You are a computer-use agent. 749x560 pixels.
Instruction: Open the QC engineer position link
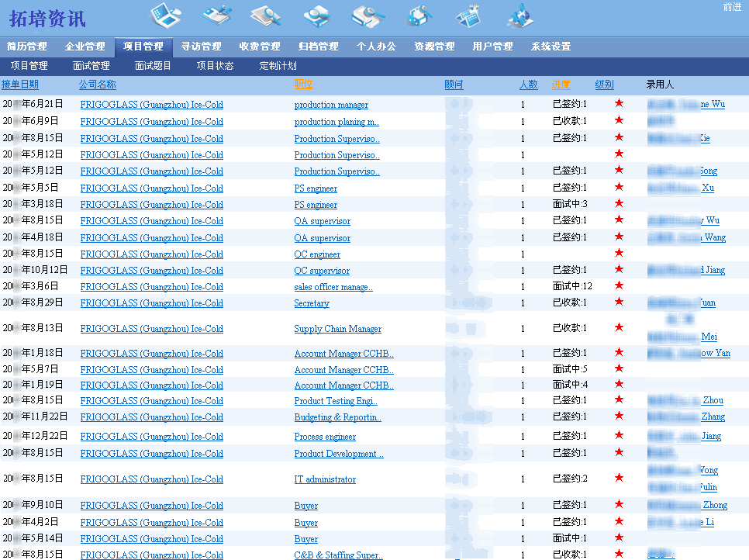[317, 254]
